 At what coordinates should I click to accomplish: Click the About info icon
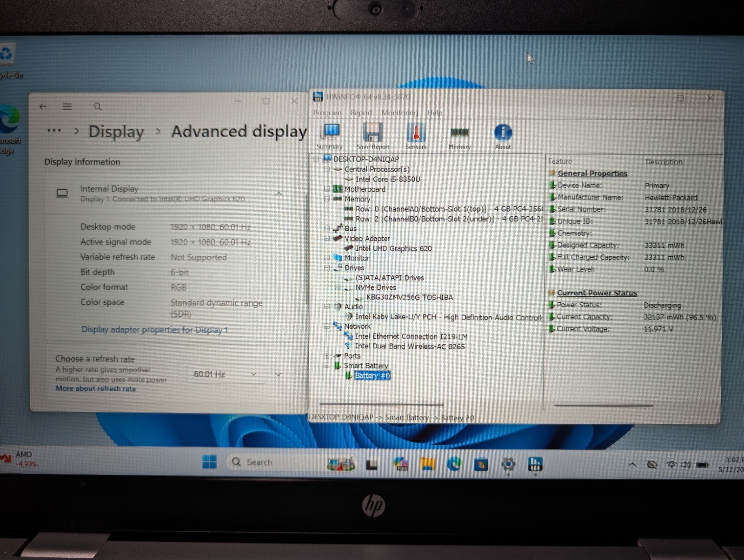pos(503,136)
